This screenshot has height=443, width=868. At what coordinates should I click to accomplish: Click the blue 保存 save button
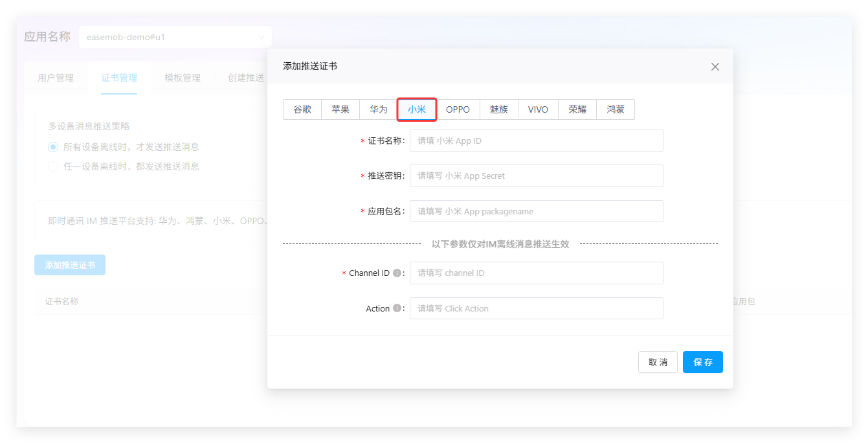[x=702, y=362]
